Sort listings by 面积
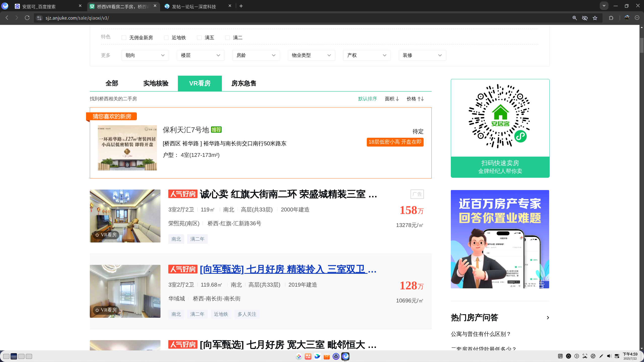This screenshot has width=644, height=362. coord(392,99)
